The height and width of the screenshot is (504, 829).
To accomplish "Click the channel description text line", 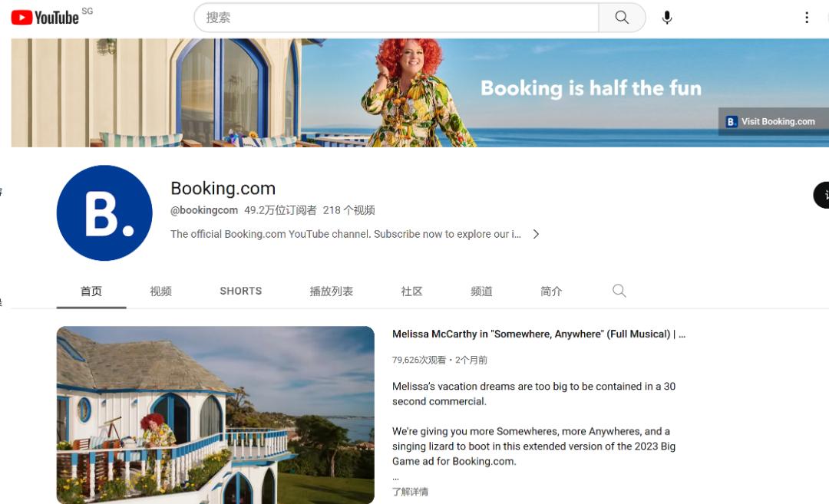I will pos(345,234).
